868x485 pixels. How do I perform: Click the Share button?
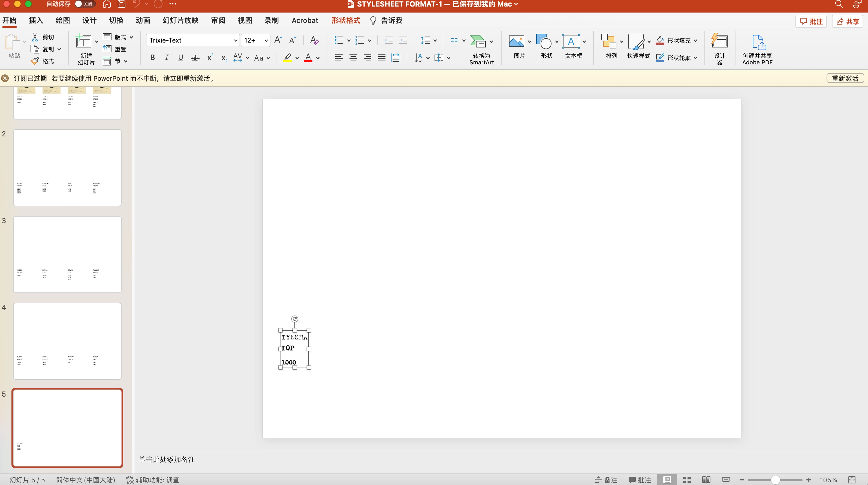click(847, 22)
